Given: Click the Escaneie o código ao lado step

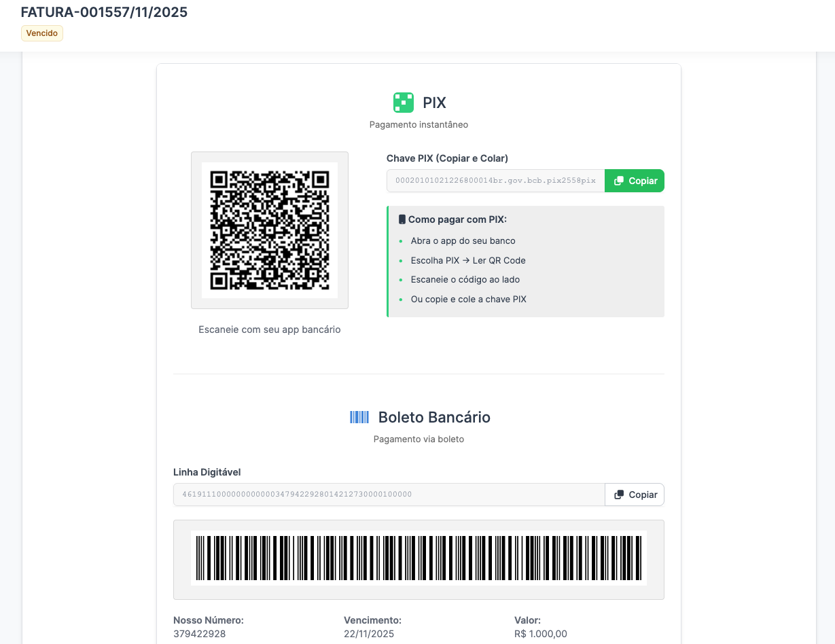Looking at the screenshot, I should click(465, 279).
